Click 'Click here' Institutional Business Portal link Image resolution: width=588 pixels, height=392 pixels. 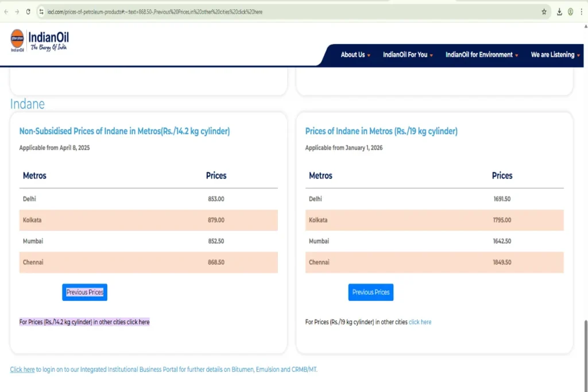point(22,370)
